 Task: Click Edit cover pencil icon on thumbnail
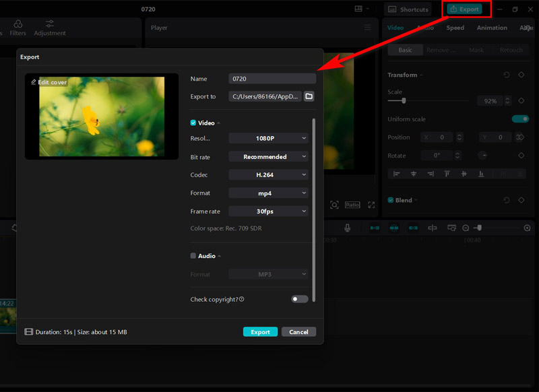[33, 82]
